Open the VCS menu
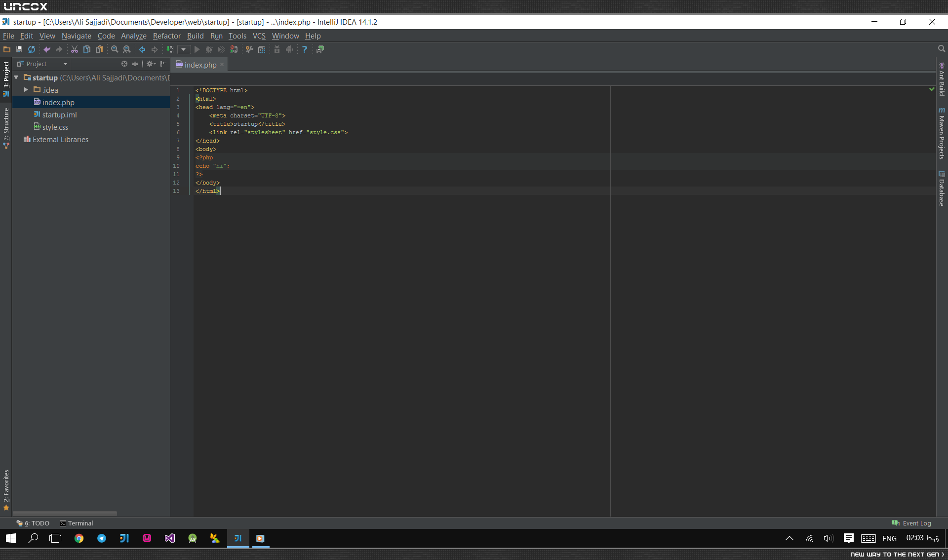Screen dimensions: 948x560 [259, 36]
